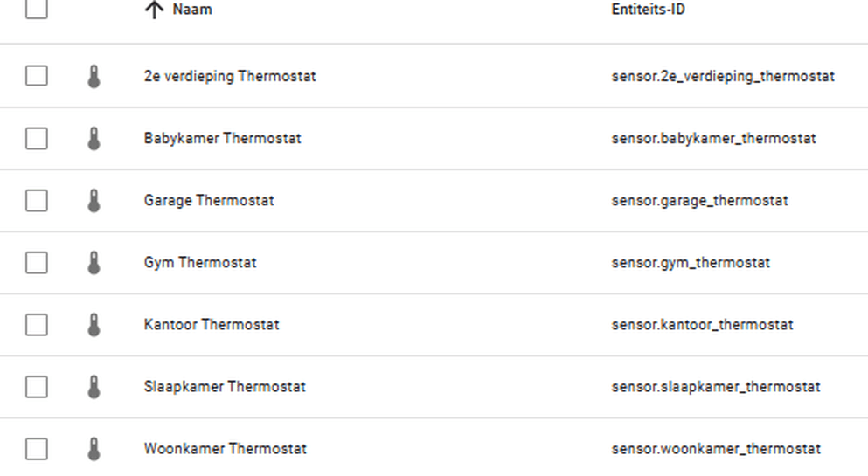Click thermometer icon for Slaapkamer Thermostat

coord(94,387)
